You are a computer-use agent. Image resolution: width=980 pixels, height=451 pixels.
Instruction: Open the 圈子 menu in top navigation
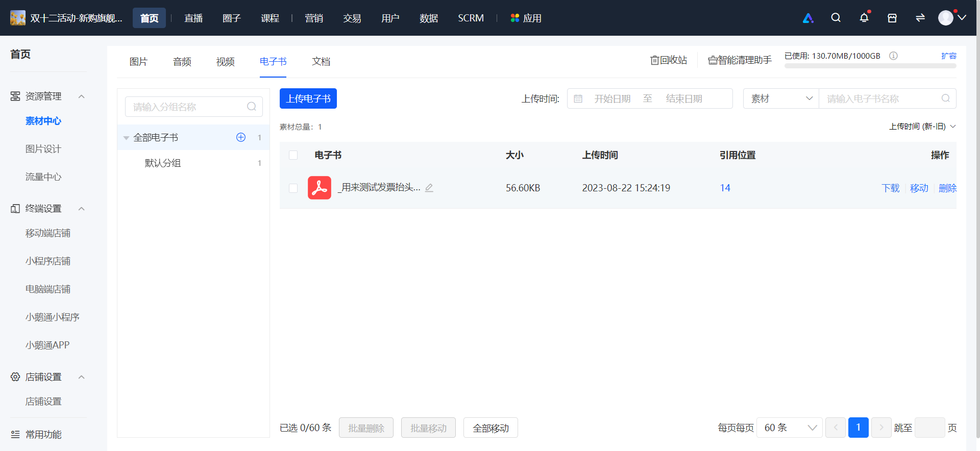pyautogui.click(x=232, y=18)
